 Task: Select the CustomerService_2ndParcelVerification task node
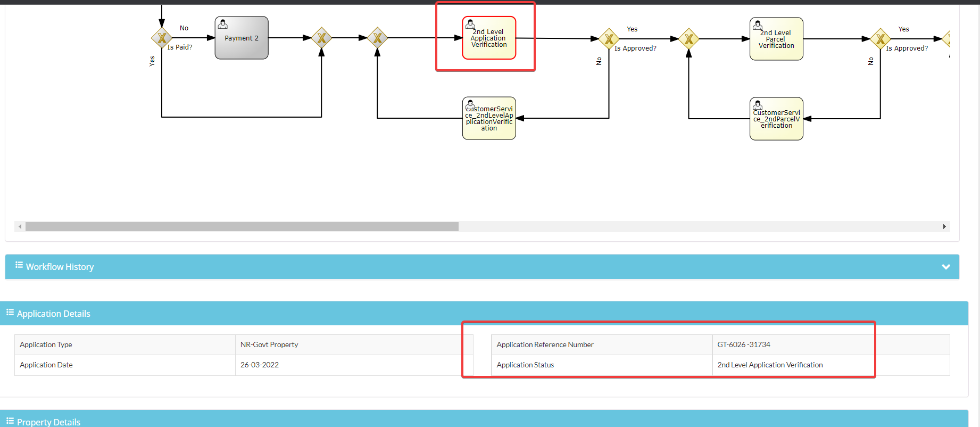point(776,119)
